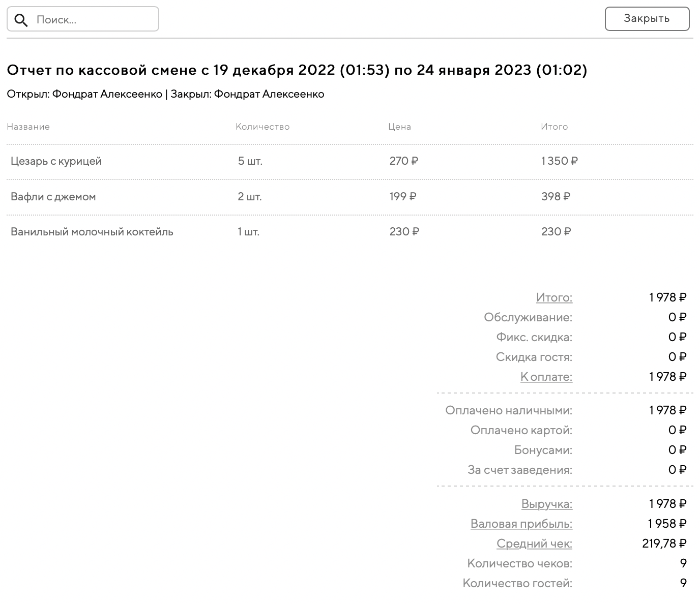700x604 pixels.
Task: Open the К оплате link
Action: (x=546, y=377)
